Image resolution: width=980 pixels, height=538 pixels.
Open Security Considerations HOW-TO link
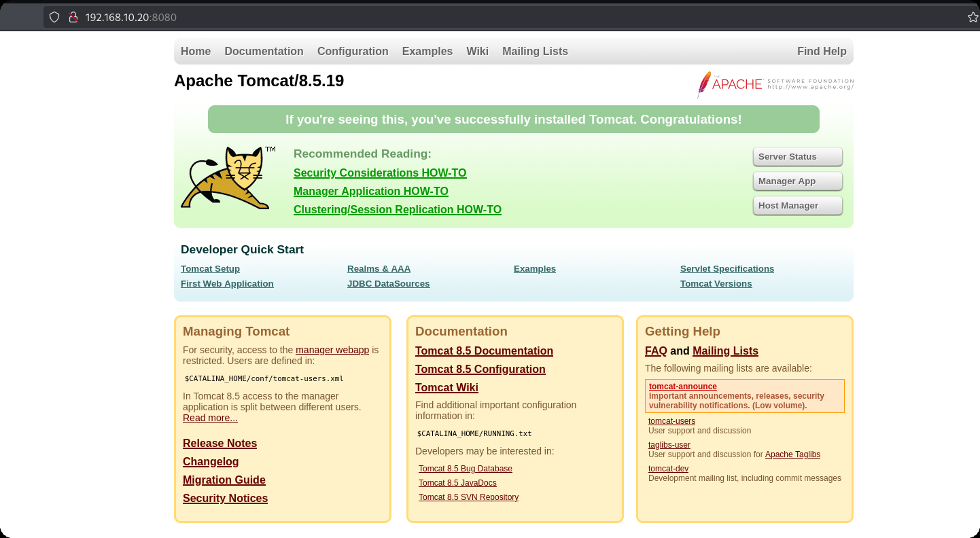(x=380, y=173)
